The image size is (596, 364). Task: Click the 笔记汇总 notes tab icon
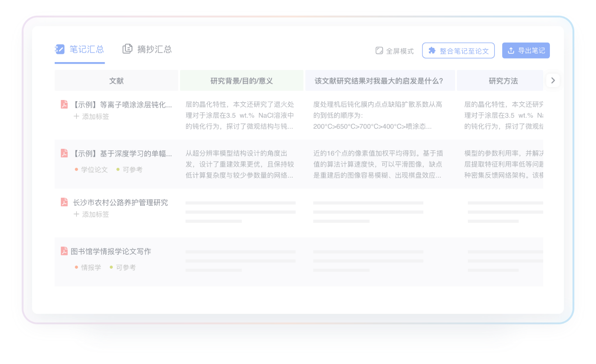click(x=60, y=49)
